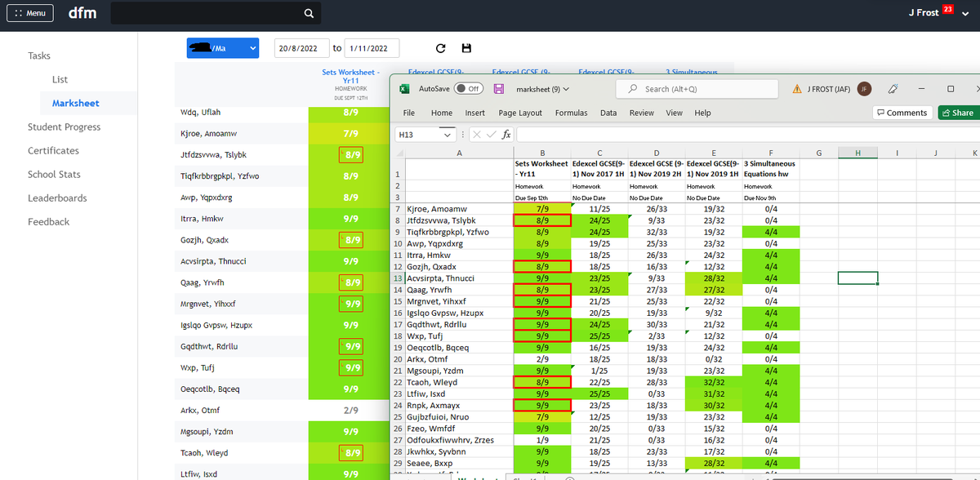The height and width of the screenshot is (480, 980).
Task: Click the start date field 20/8/2022
Action: click(x=301, y=48)
